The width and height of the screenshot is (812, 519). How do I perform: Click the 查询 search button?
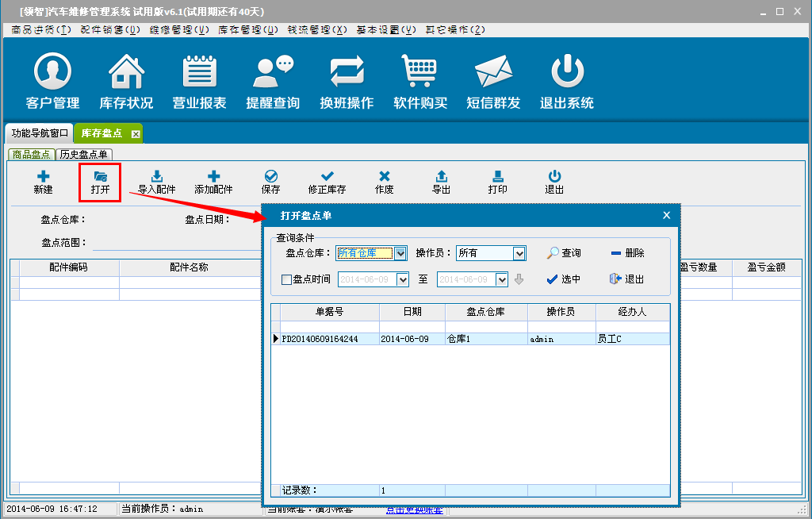564,253
